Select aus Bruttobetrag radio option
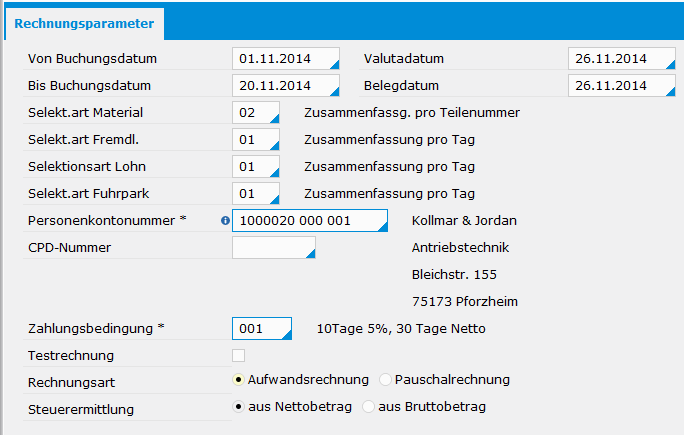 click(369, 407)
